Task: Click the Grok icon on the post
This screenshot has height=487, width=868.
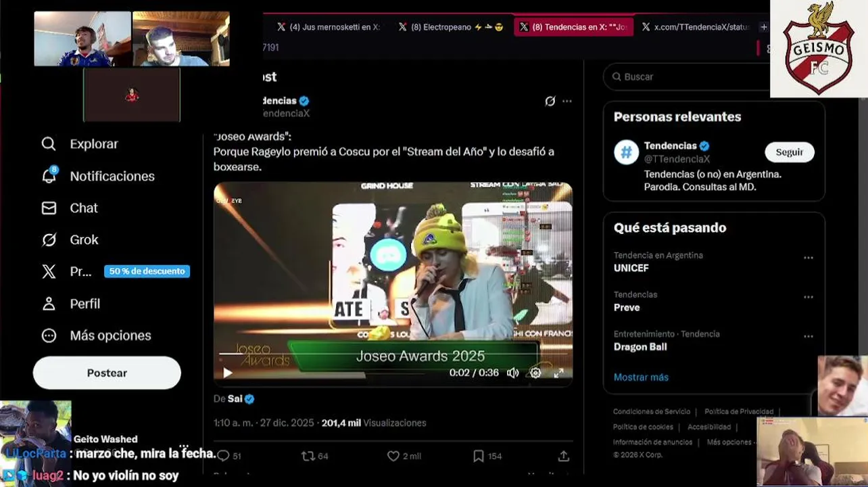Action: click(550, 101)
